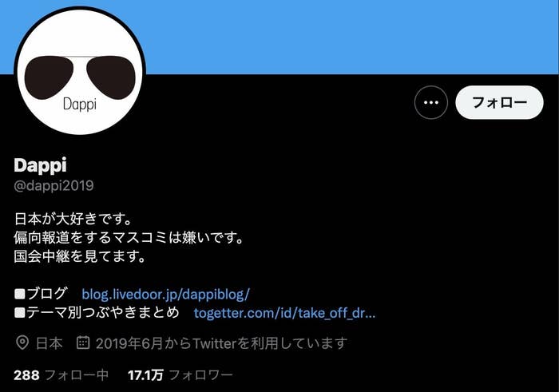Click the @dappi2019 username handle

pos(54,185)
